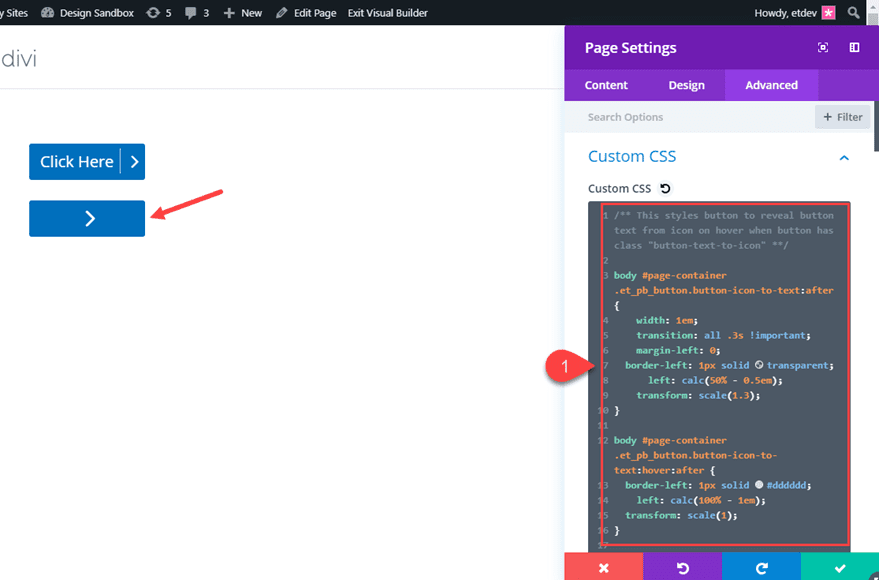Collapse the Custom CSS section
This screenshot has height=580, width=880.
click(844, 157)
